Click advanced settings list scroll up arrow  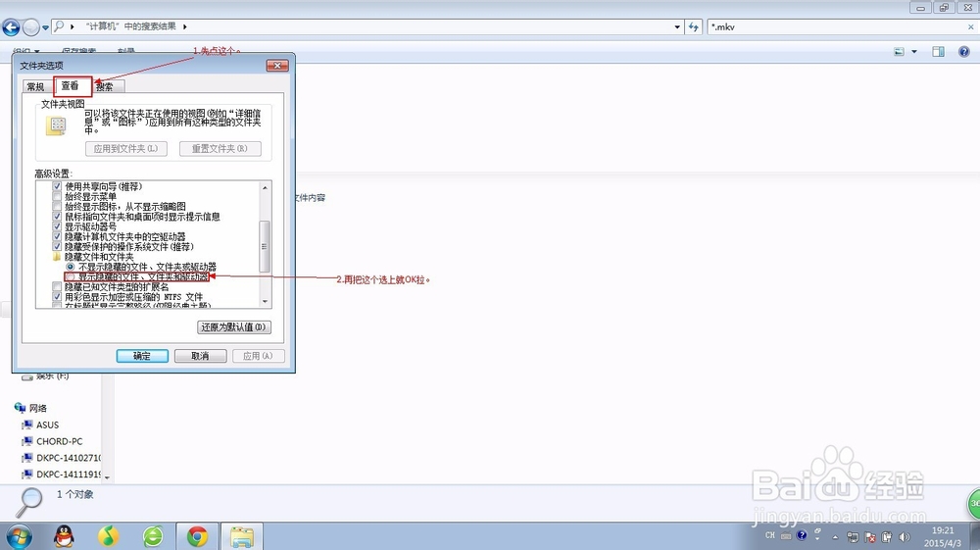pyautogui.click(x=265, y=187)
